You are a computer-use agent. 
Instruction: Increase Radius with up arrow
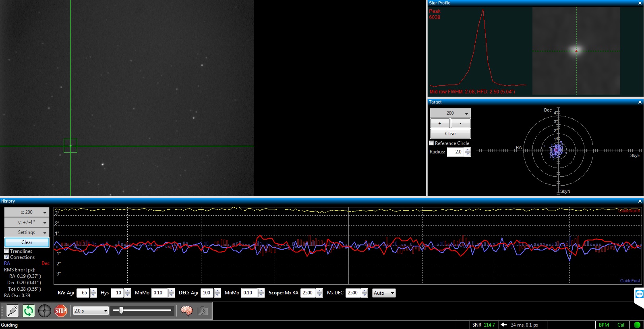point(468,150)
